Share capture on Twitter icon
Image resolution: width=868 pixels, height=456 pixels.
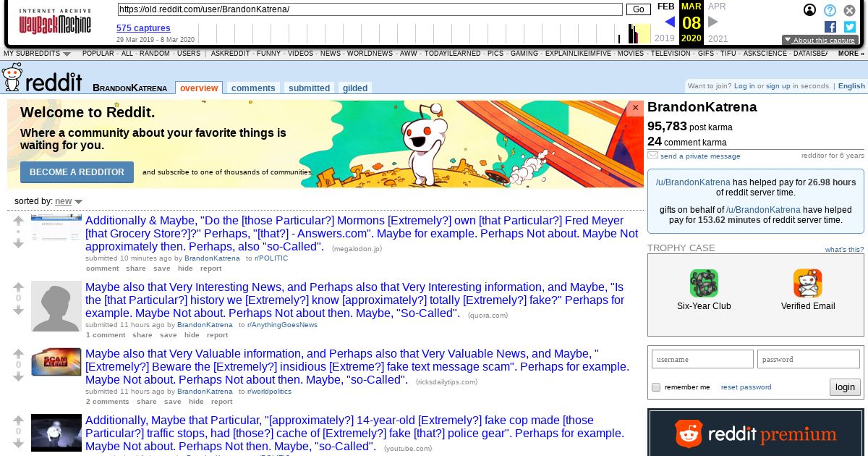850,27
